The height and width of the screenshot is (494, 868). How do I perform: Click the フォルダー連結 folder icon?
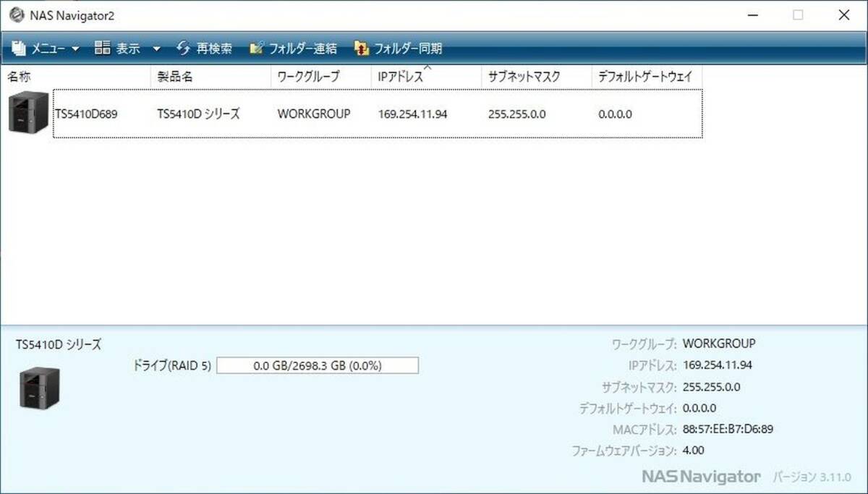point(257,48)
